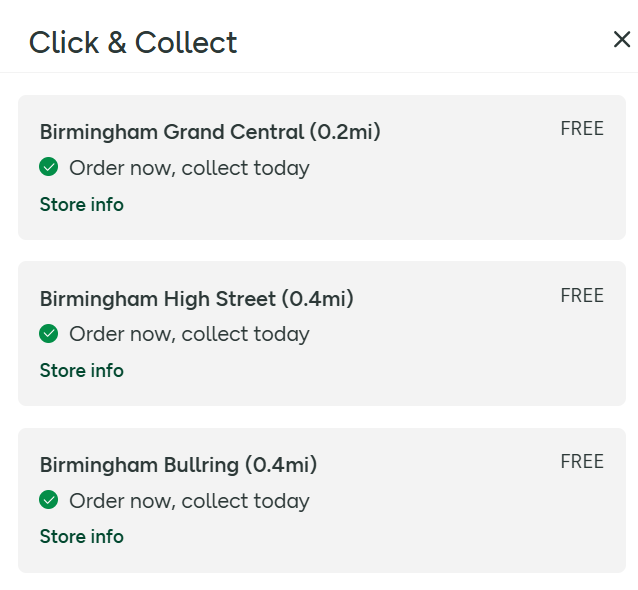Click 'Order now, collect today' under Grand Central
The height and width of the screenshot is (590, 638).
click(x=189, y=168)
